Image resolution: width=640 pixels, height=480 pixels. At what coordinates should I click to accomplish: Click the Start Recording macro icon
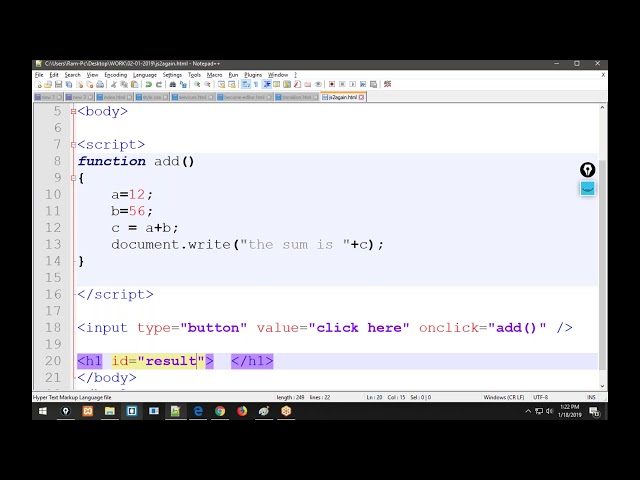click(x=331, y=84)
